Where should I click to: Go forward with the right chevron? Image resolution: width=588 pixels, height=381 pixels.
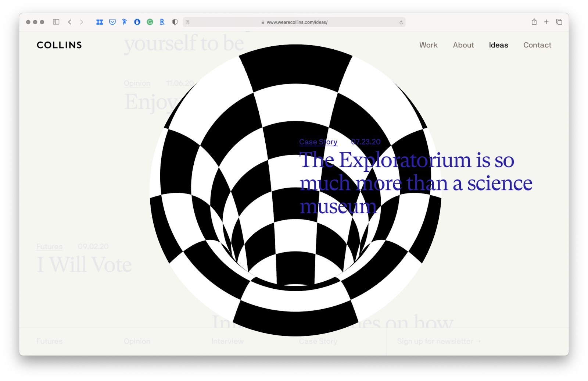pos(82,22)
